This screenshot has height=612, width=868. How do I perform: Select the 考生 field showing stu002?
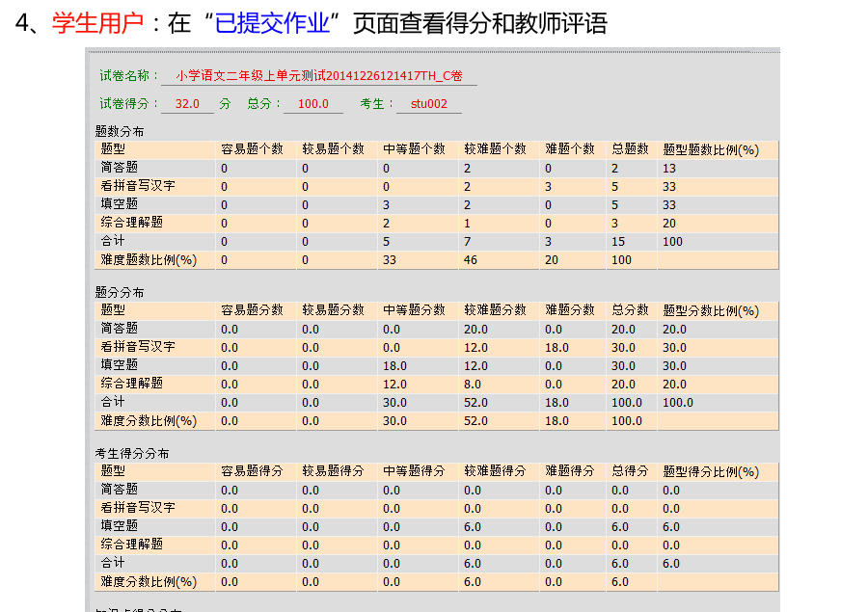428,104
